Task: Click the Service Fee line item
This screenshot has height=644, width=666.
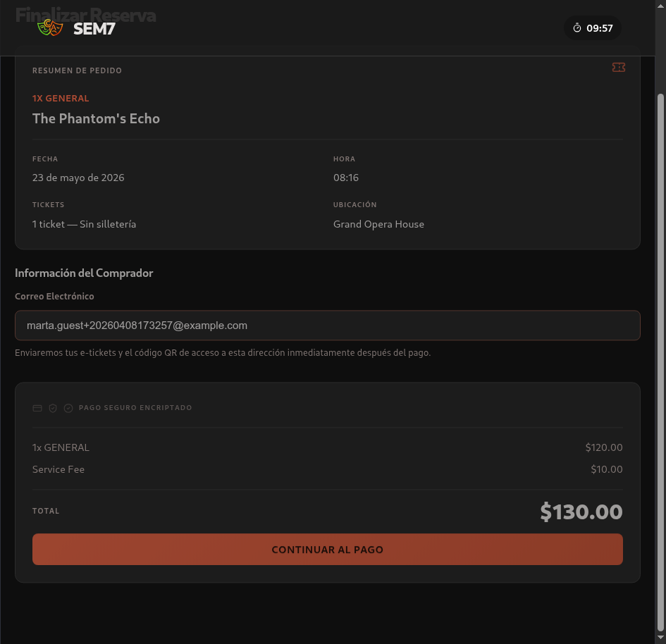Action: click(58, 469)
